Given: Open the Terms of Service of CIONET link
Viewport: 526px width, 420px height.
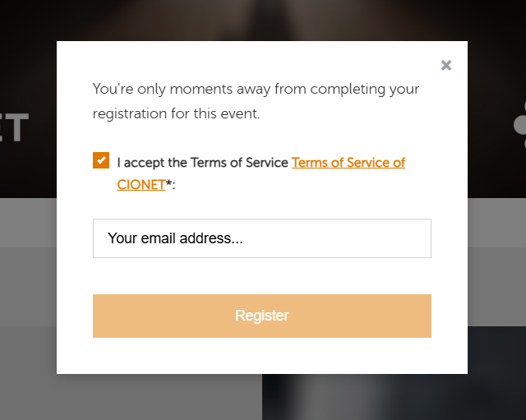Looking at the screenshot, I should 348,163.
